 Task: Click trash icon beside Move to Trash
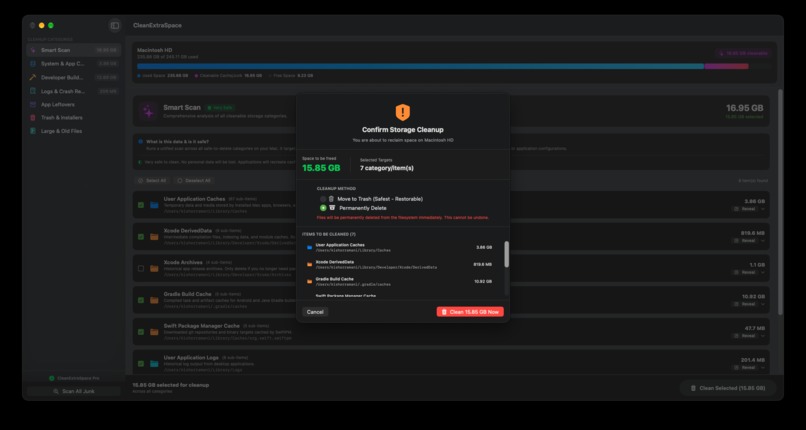tap(331, 199)
